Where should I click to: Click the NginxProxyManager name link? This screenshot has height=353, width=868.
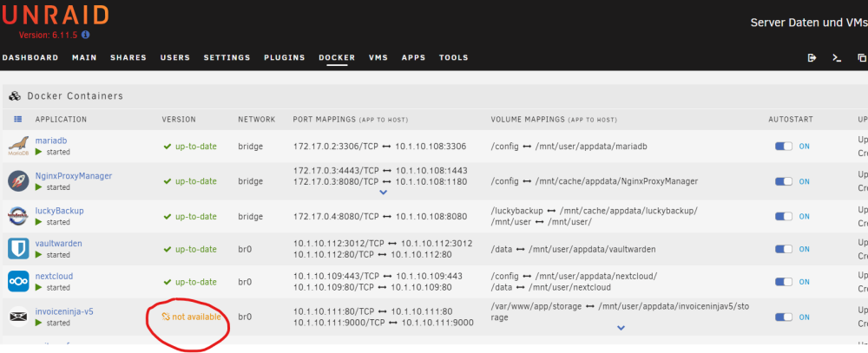(74, 176)
